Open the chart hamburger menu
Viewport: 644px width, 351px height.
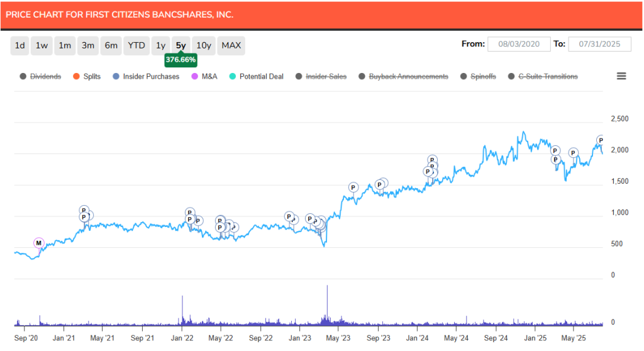click(621, 76)
